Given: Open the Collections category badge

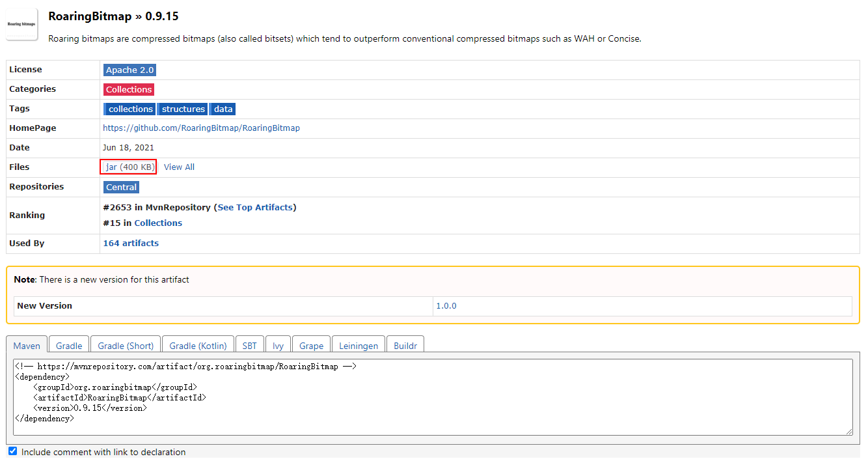Looking at the screenshot, I should pyautogui.click(x=129, y=89).
